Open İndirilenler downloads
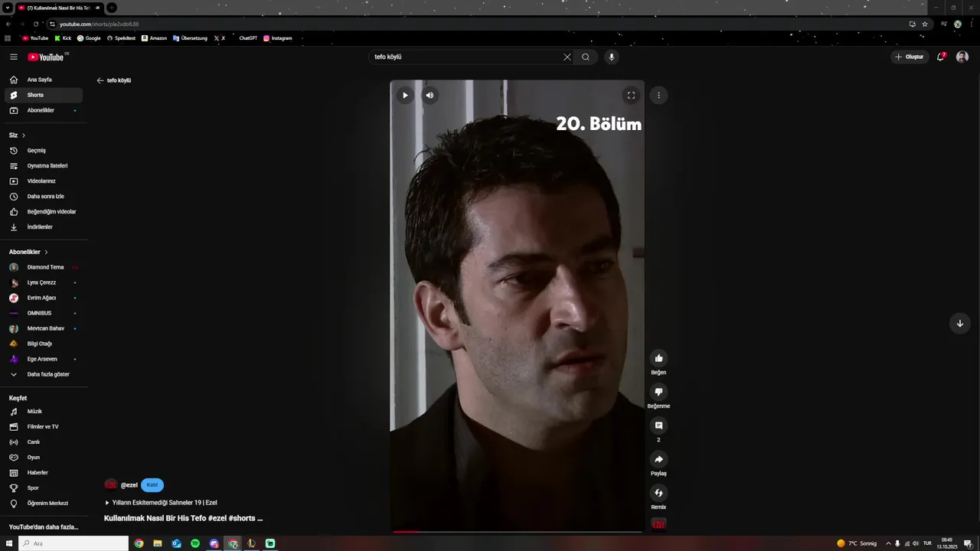 point(44,227)
